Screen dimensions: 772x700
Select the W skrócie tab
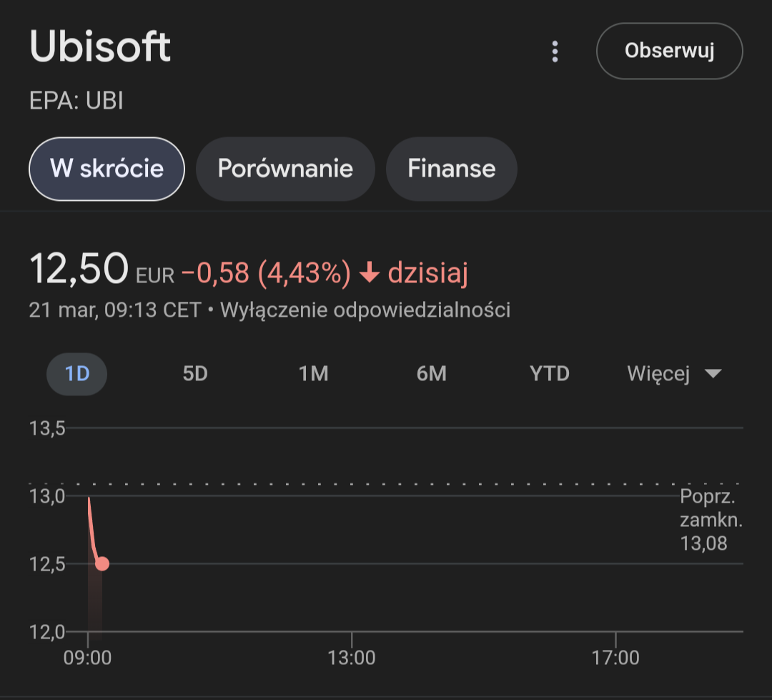coord(107,169)
